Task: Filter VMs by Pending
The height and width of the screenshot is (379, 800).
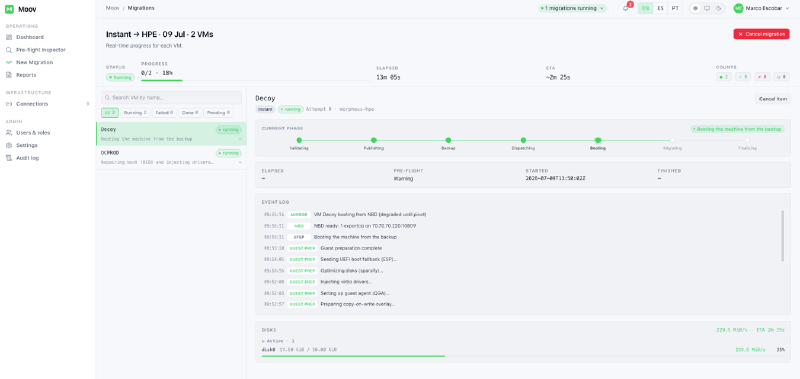Action: [218, 113]
